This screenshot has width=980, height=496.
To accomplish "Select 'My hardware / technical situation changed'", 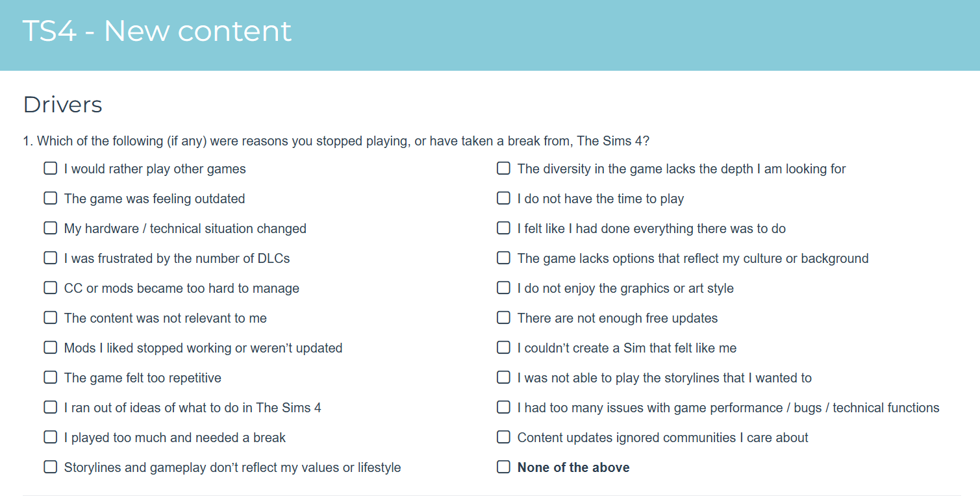I will point(50,229).
